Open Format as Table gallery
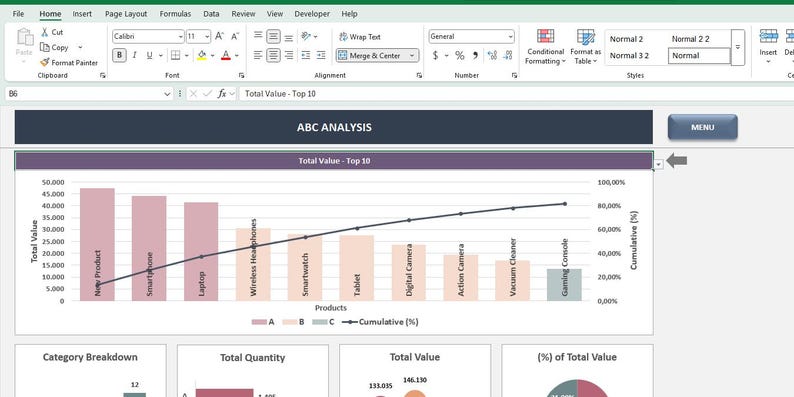Viewport: 794px width, 397px height. [x=585, y=47]
